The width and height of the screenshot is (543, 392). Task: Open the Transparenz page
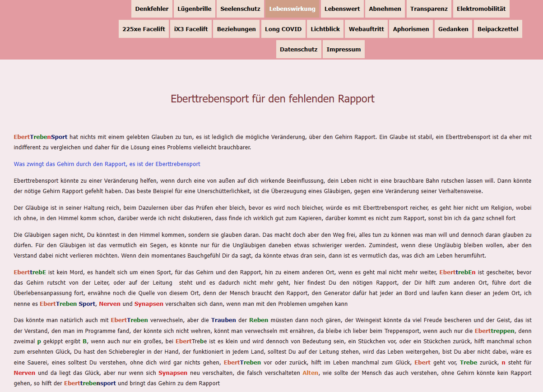428,9
